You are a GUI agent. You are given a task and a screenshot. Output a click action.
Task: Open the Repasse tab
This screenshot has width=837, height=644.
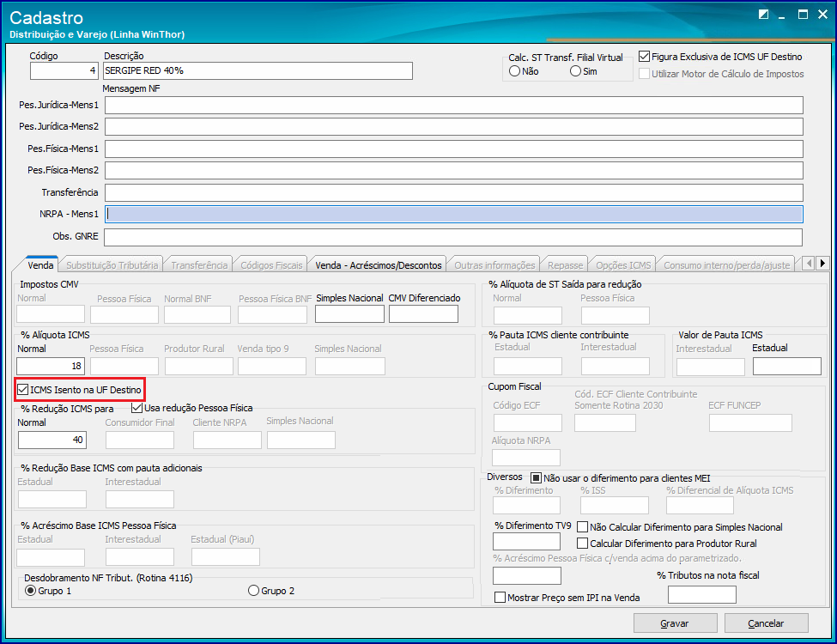pos(565,265)
